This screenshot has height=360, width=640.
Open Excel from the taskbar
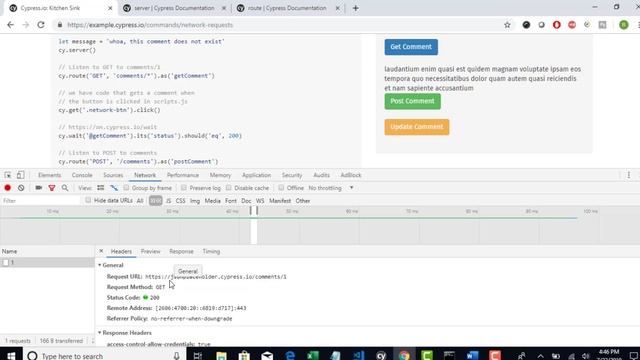[313, 356]
